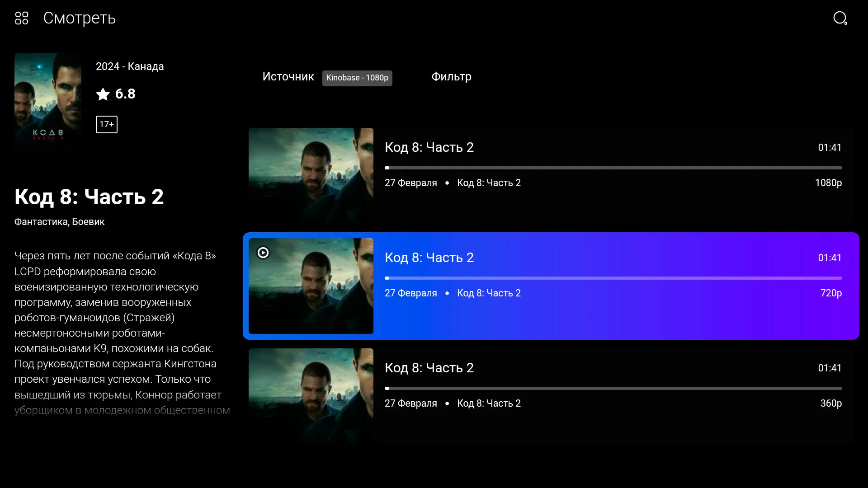Click the Kinobase - 1080p source badge
This screenshot has width=868, height=488.
357,78
